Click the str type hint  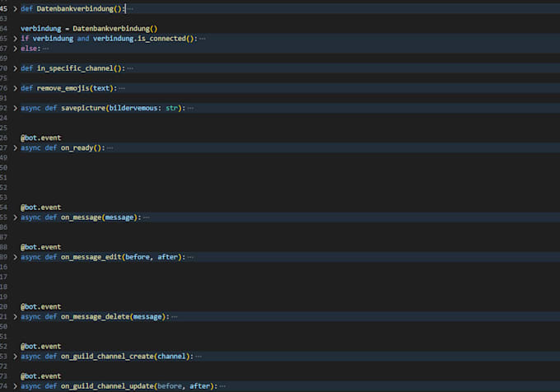pyautogui.click(x=172, y=108)
